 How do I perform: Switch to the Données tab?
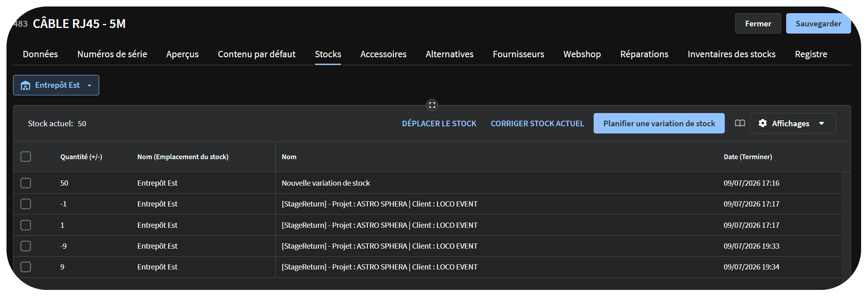click(40, 54)
